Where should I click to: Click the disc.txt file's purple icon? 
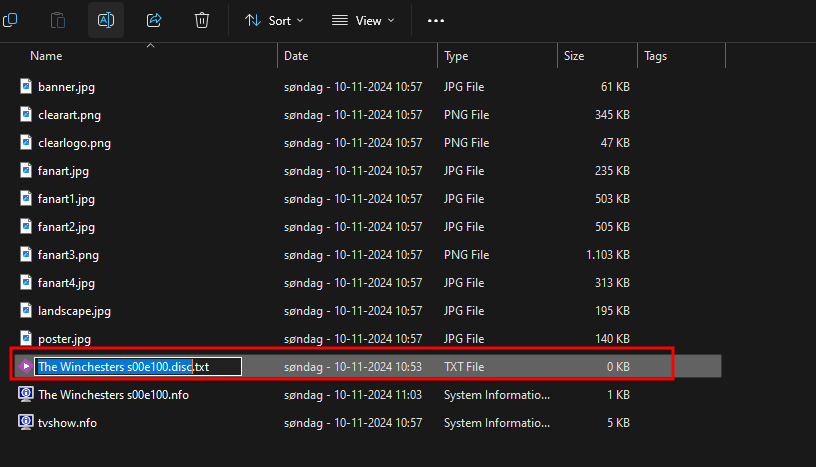pyautogui.click(x=26, y=366)
